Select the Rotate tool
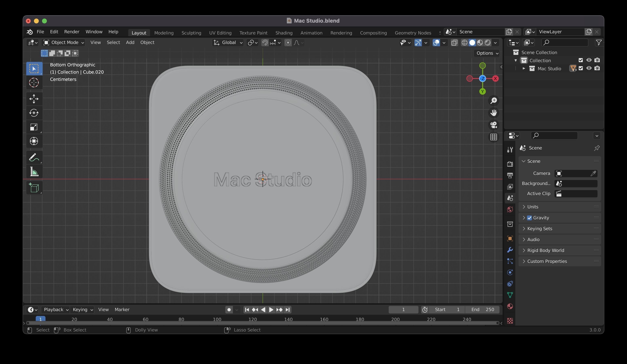Screen dimensions: 627x364 coord(34,113)
